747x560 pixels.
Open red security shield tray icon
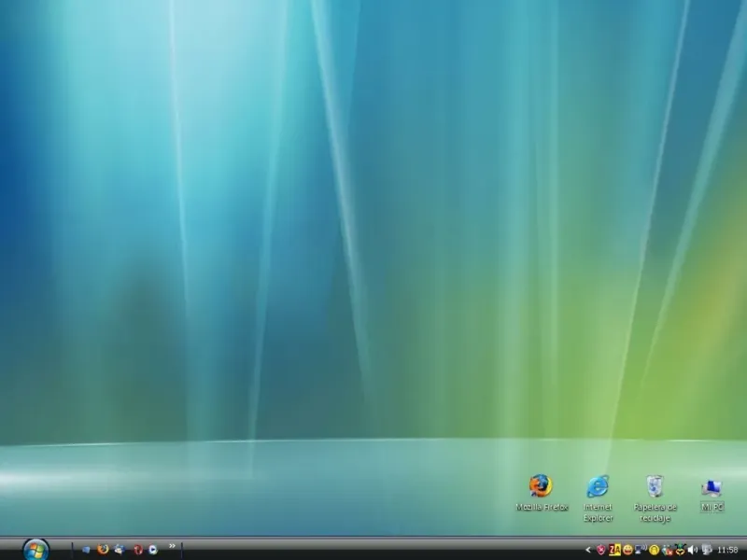pyautogui.click(x=600, y=550)
